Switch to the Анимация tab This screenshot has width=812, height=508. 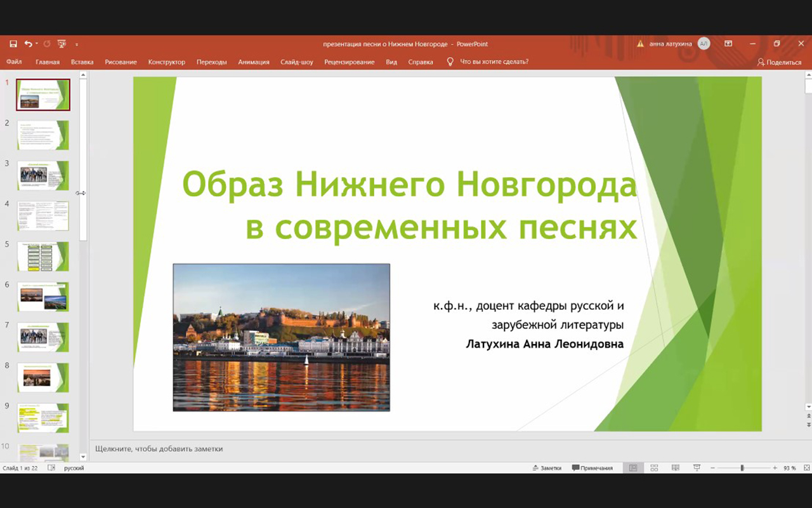click(254, 62)
